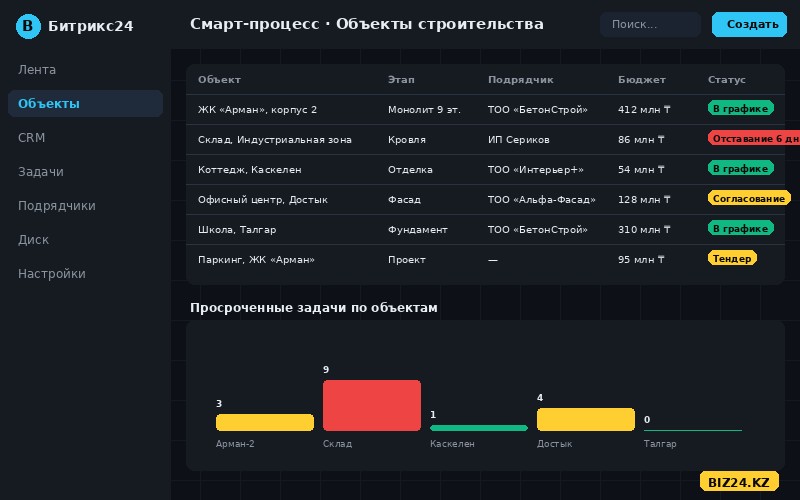
Task: Click the 86 млн ₸ budget cell
Action: (x=641, y=140)
